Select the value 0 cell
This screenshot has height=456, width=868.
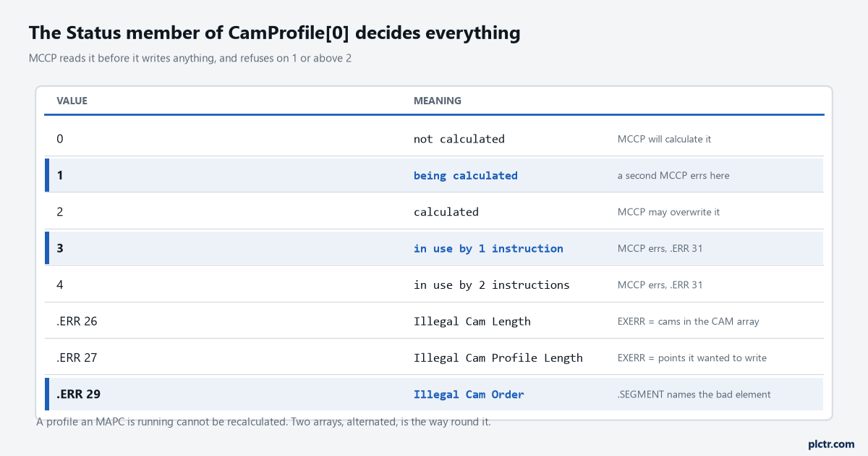click(60, 138)
